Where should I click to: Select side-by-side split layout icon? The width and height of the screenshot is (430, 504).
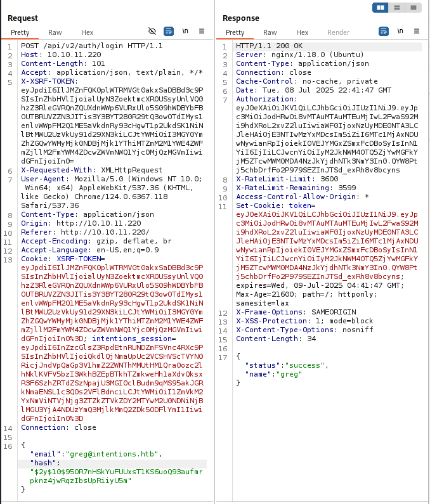point(381,8)
